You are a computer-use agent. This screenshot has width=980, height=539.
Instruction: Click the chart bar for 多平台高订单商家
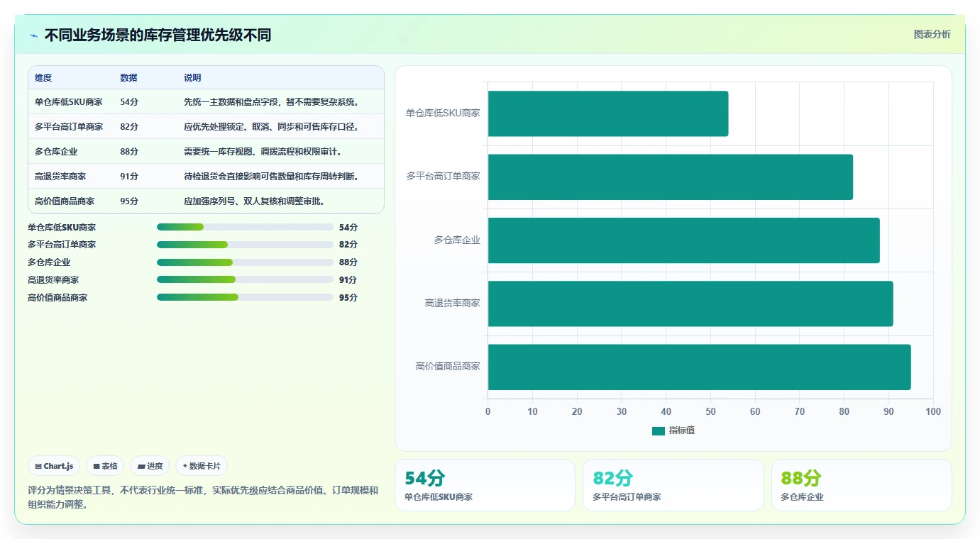point(671,177)
